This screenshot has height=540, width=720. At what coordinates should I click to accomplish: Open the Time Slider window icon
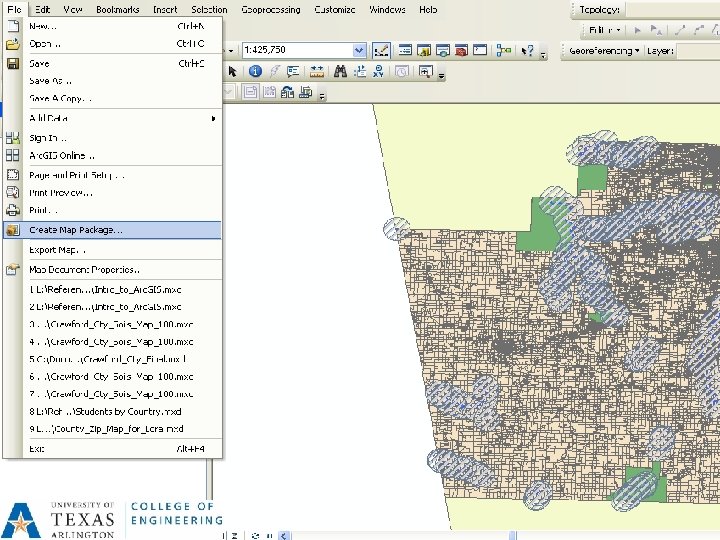402,72
